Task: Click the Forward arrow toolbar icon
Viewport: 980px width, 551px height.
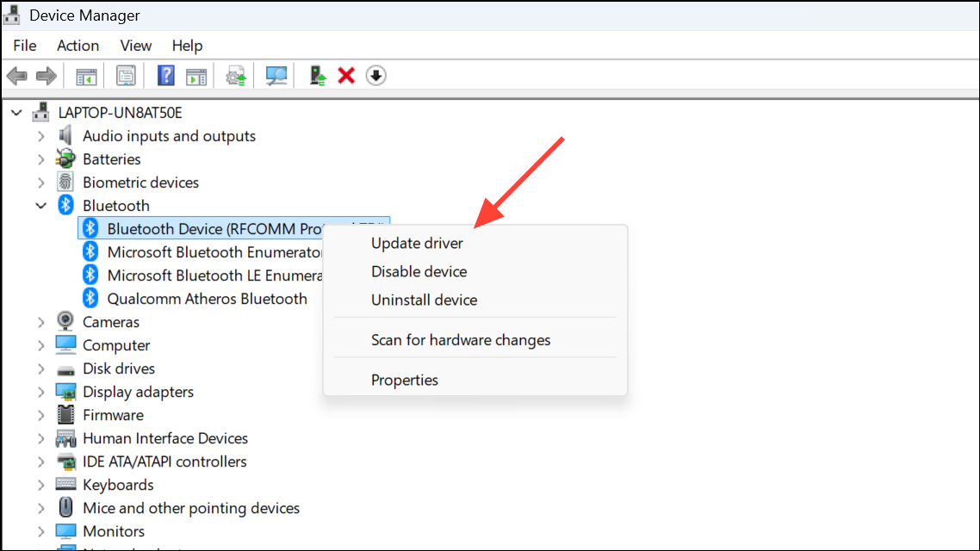Action: pos(47,77)
